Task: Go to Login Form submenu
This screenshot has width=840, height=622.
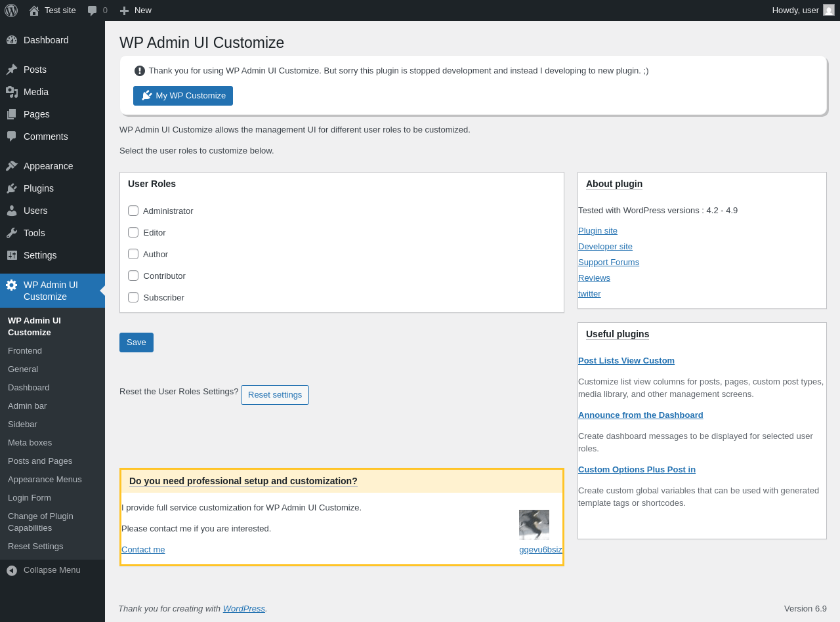Action: pyautogui.click(x=30, y=498)
